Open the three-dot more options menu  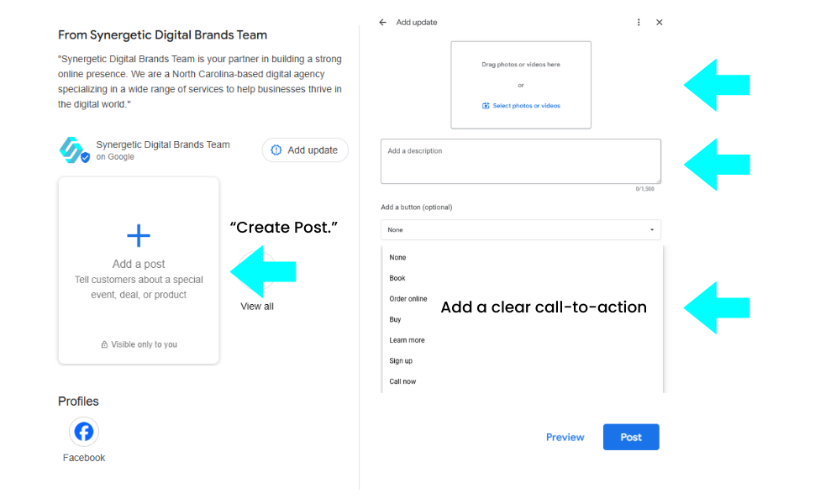click(639, 23)
